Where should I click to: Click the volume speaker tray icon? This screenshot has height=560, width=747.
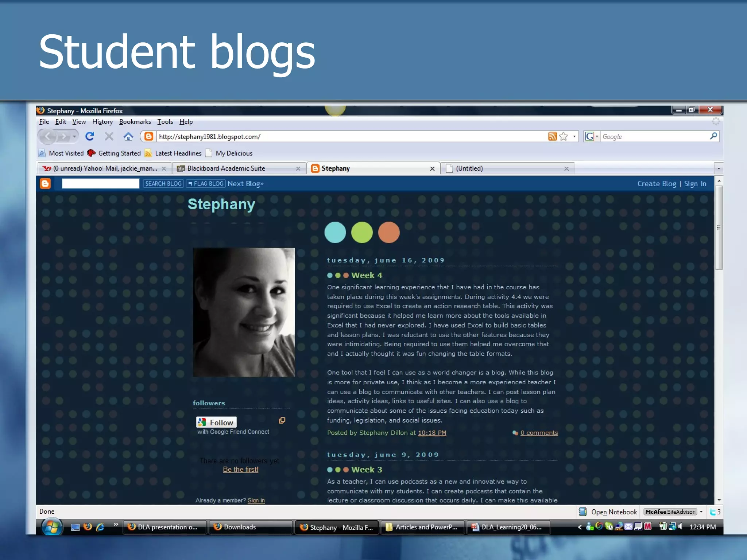680,526
